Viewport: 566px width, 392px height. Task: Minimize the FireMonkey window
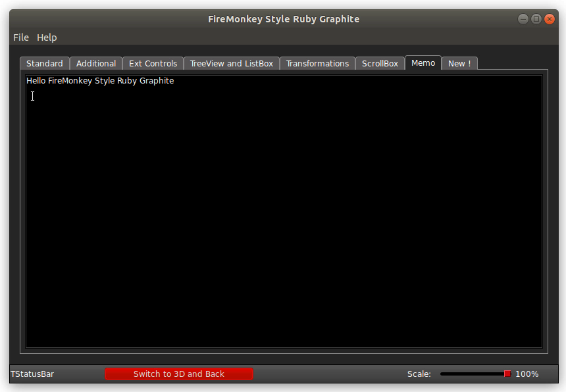point(523,19)
